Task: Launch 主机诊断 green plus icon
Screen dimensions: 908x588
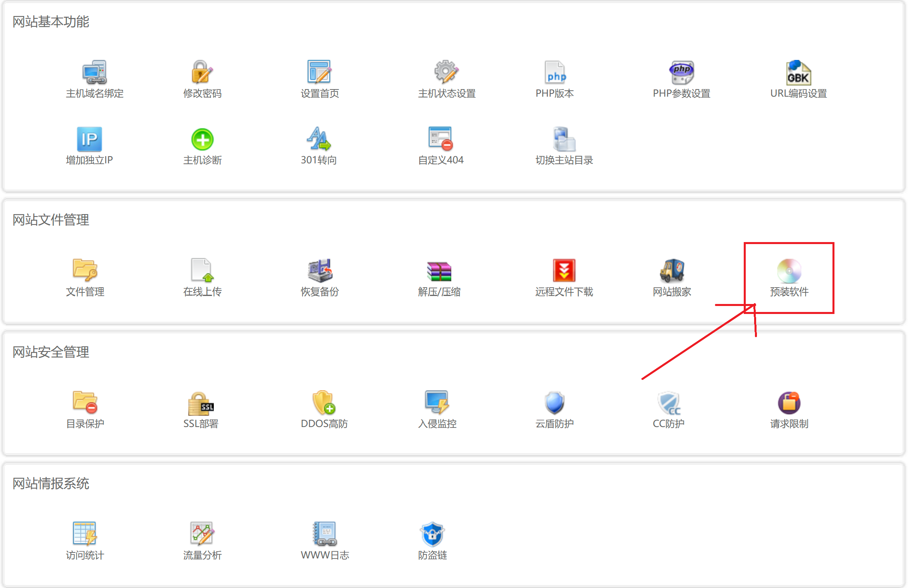Action: pos(202,139)
